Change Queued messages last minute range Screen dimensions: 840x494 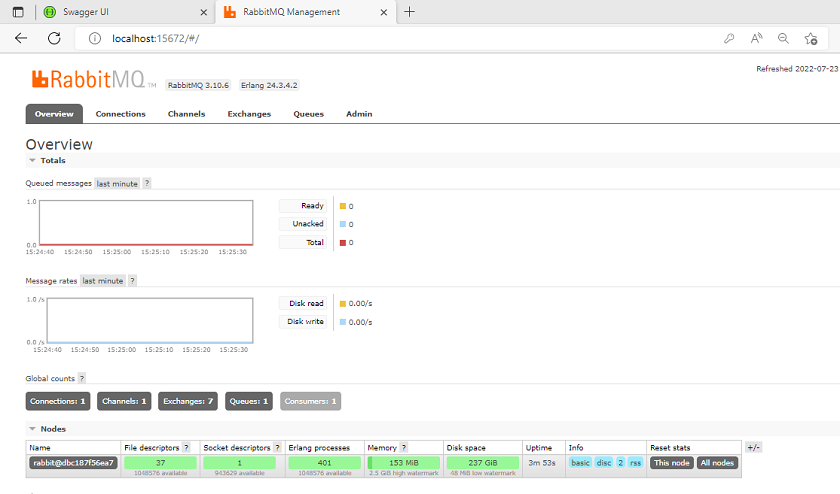[117, 183]
